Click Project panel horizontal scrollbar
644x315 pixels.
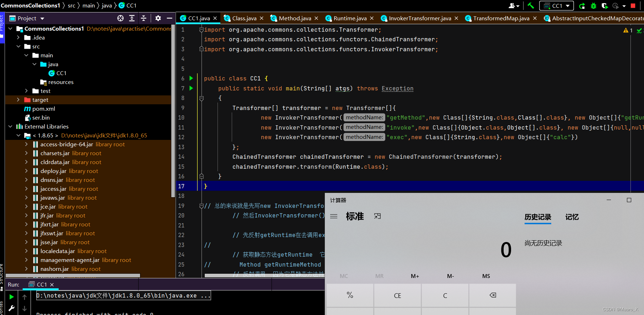[x=73, y=275]
